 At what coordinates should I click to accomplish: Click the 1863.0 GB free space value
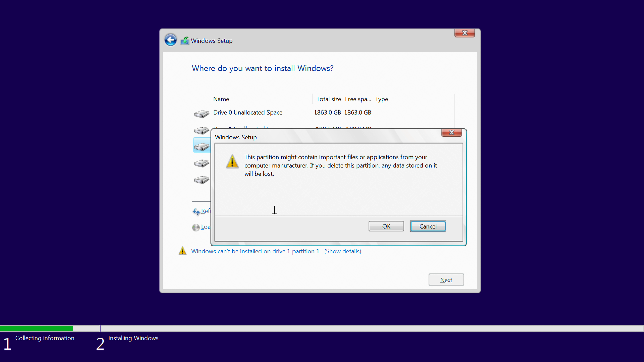pos(358,113)
